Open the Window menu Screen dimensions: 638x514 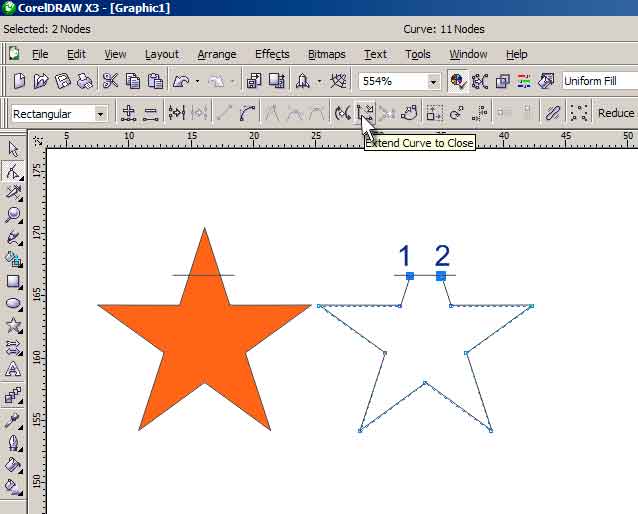point(468,54)
